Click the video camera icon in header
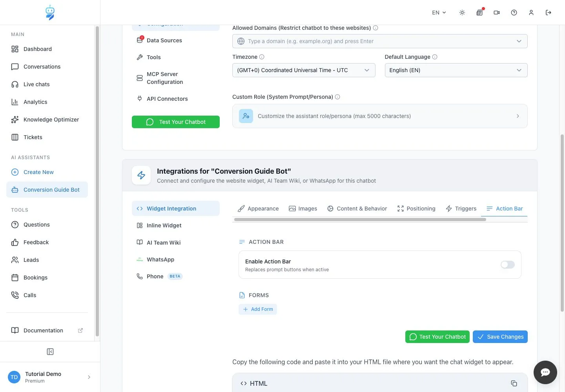Viewport: 565px width, 392px height. 497,13
